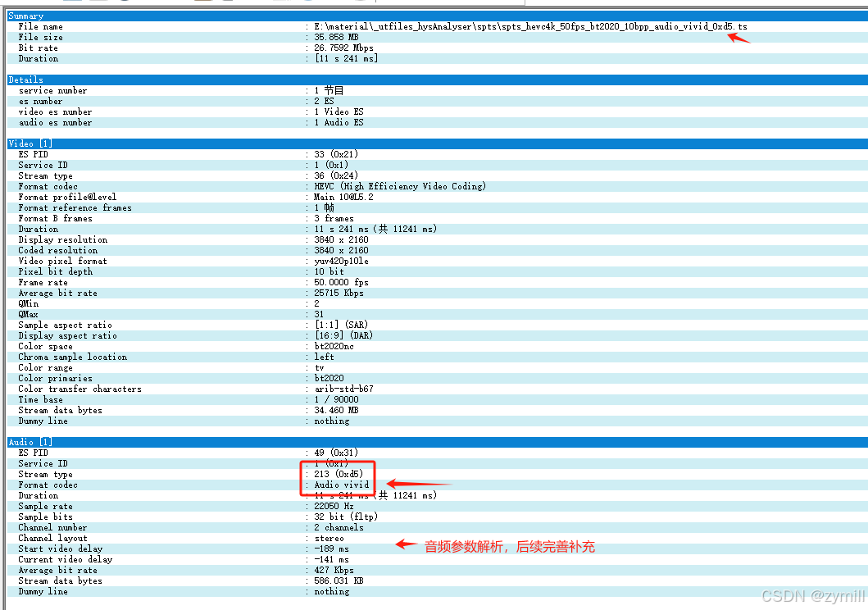868x610 pixels.
Task: Click the color space value bt2020nc
Action: coord(334,347)
